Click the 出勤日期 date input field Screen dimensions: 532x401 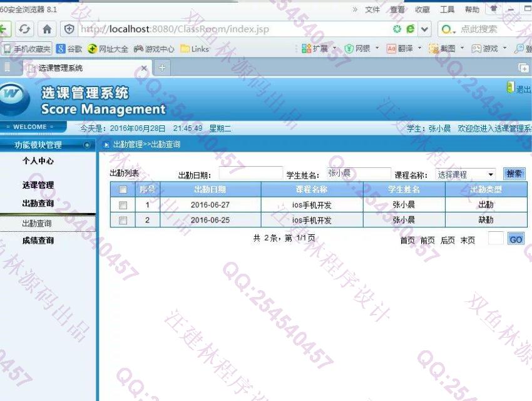point(251,173)
